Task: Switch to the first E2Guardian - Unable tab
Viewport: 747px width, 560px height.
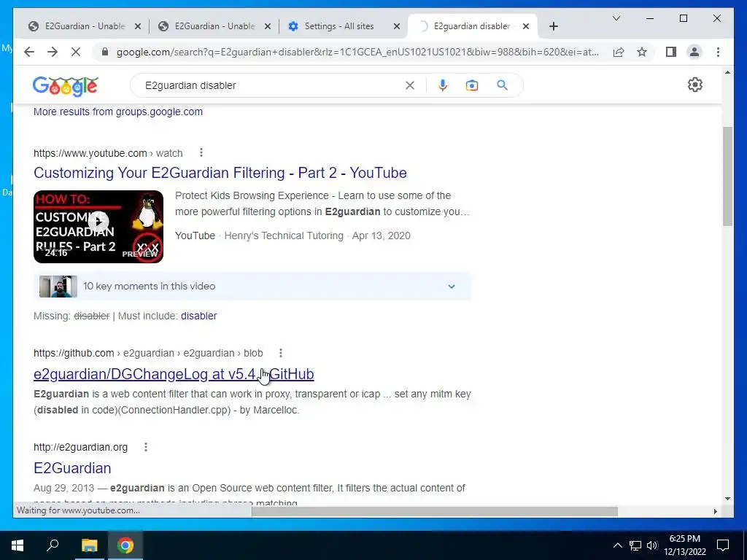Action: [85, 26]
